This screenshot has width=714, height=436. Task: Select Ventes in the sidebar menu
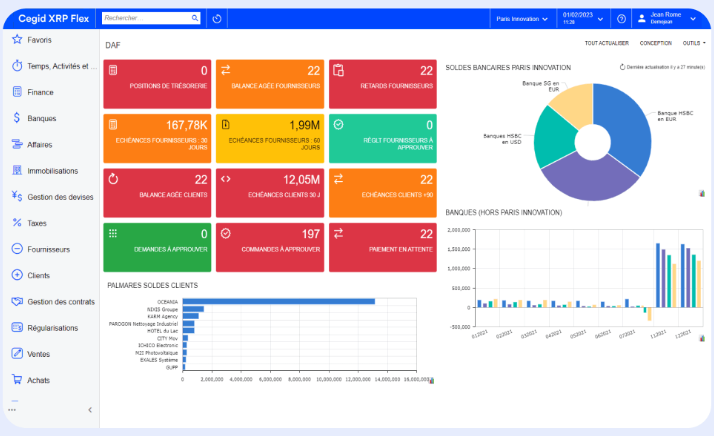pyautogui.click(x=39, y=354)
